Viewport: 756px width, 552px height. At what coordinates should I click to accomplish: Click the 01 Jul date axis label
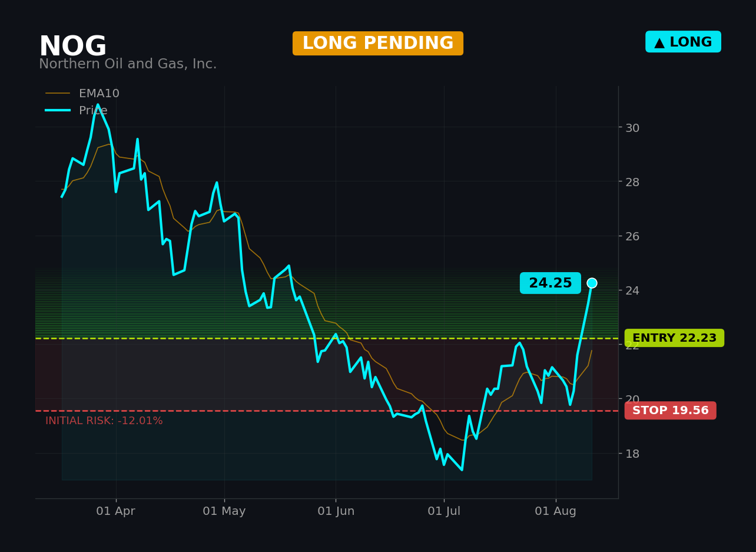(x=445, y=511)
